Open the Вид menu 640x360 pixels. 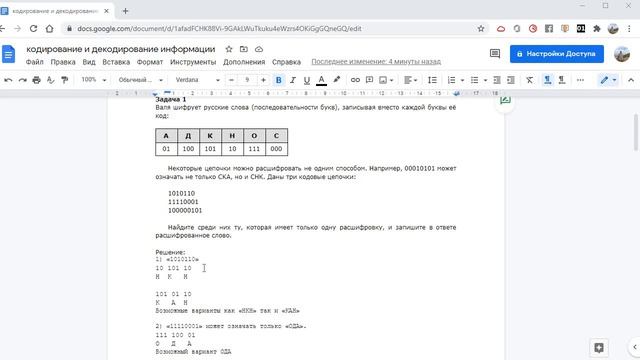(x=89, y=62)
